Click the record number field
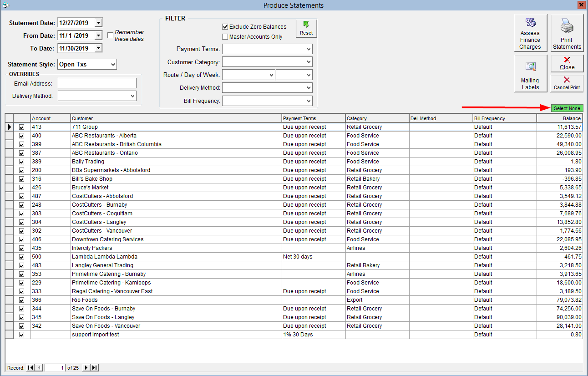This screenshot has height=376, width=588. 55,368
